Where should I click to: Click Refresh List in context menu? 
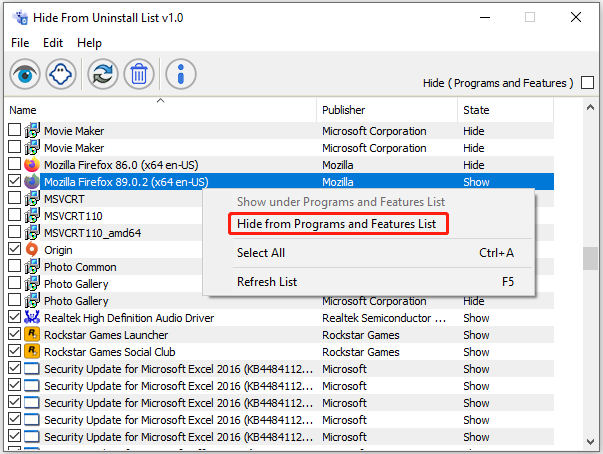tap(267, 282)
